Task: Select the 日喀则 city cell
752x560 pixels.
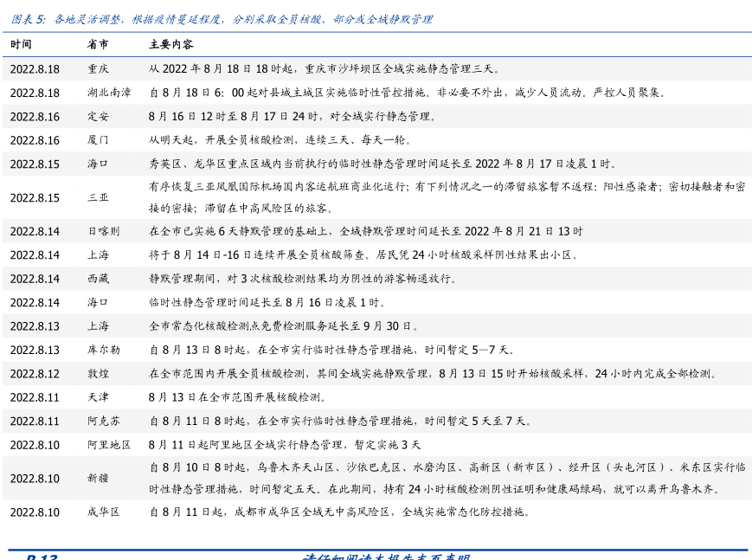Action: pos(103,231)
